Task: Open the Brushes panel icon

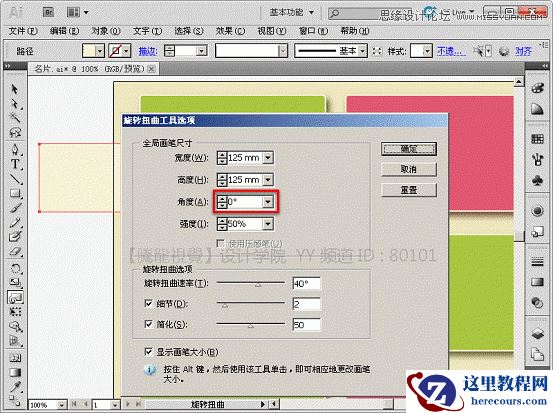Action: (537, 160)
